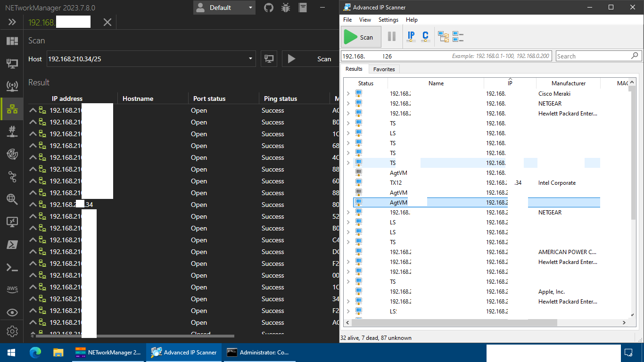Sort results by the Manufacturer column
This screenshot has height=362, width=644.
pos(568,83)
